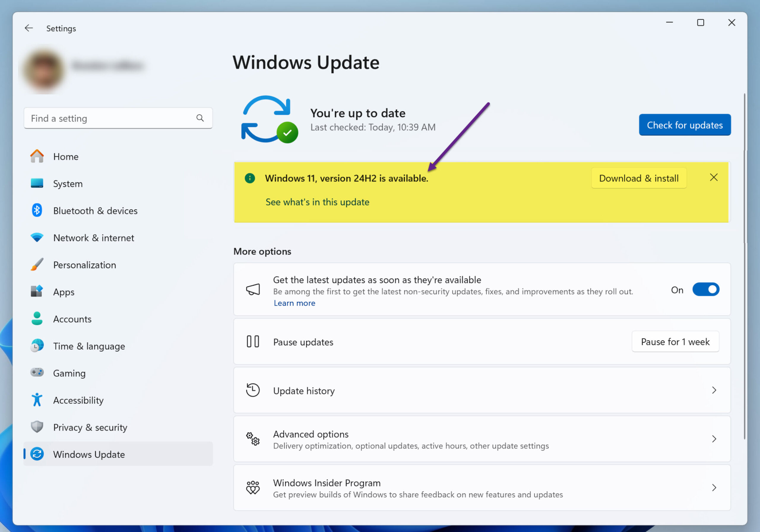Open Network & internet via the Wi-Fi icon
The width and height of the screenshot is (760, 532).
tap(37, 238)
